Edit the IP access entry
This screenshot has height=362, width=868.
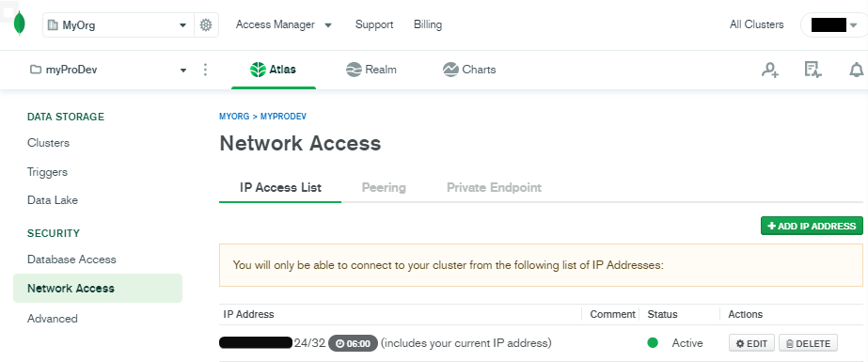pyautogui.click(x=751, y=343)
